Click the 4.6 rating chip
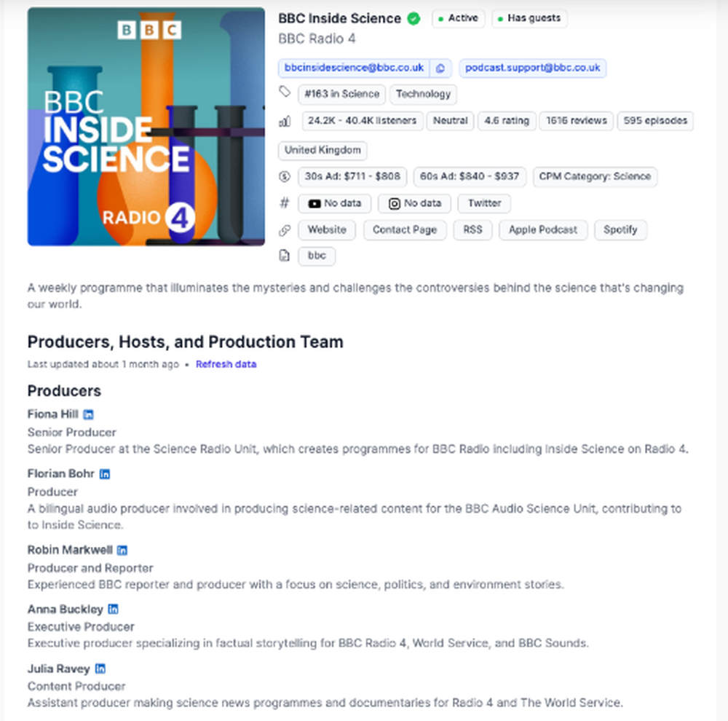 click(x=507, y=121)
